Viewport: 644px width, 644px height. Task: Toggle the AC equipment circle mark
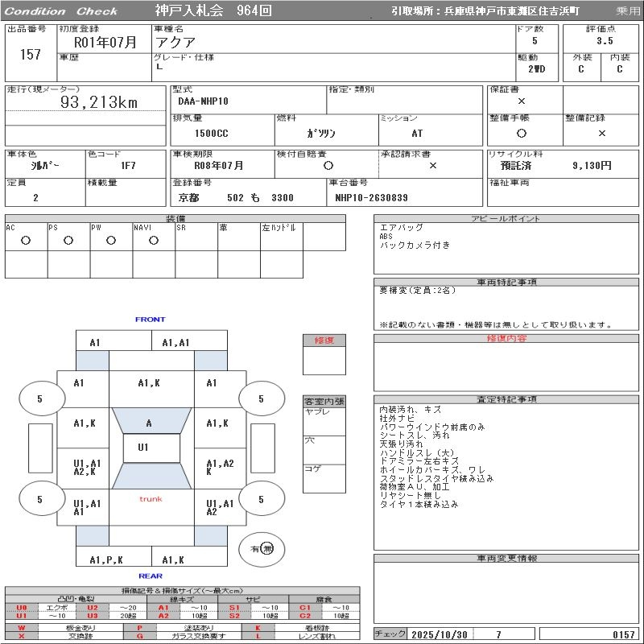pos(26,240)
